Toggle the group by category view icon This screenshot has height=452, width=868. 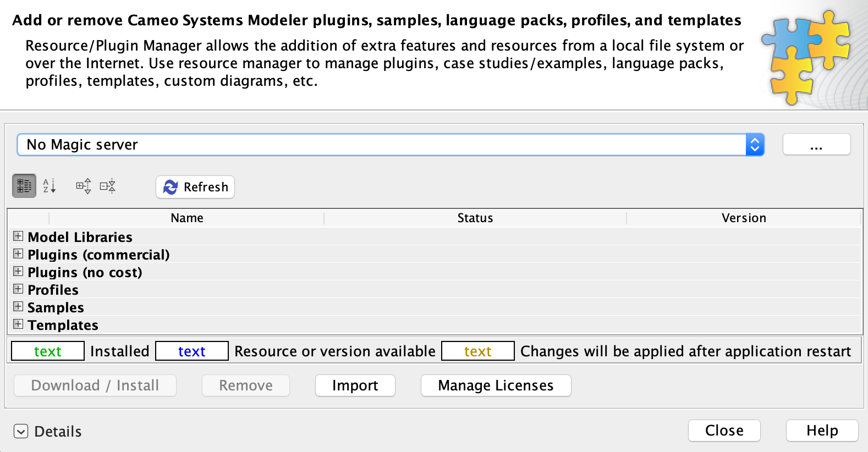coord(24,186)
